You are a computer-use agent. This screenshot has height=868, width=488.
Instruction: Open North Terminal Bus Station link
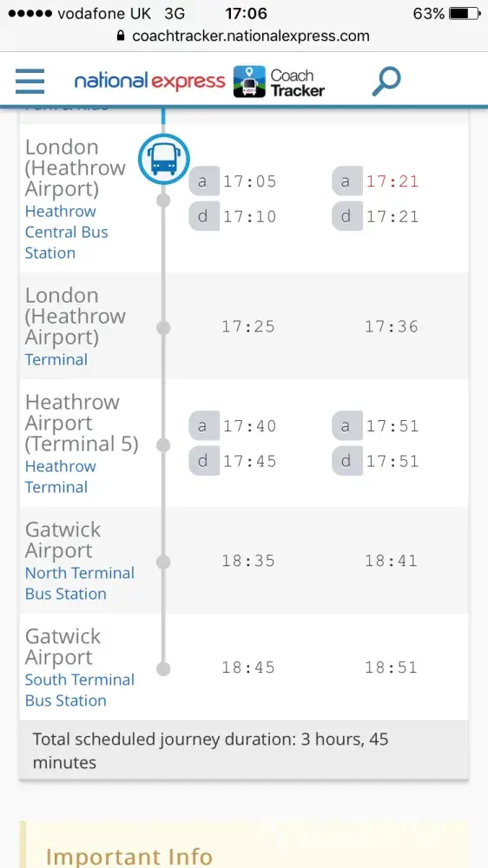click(80, 583)
